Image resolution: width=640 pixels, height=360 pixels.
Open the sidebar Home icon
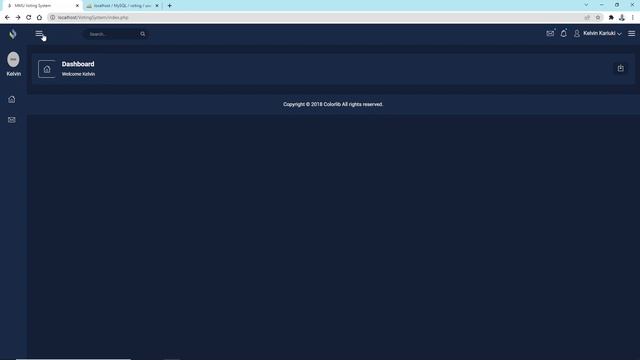(x=12, y=99)
